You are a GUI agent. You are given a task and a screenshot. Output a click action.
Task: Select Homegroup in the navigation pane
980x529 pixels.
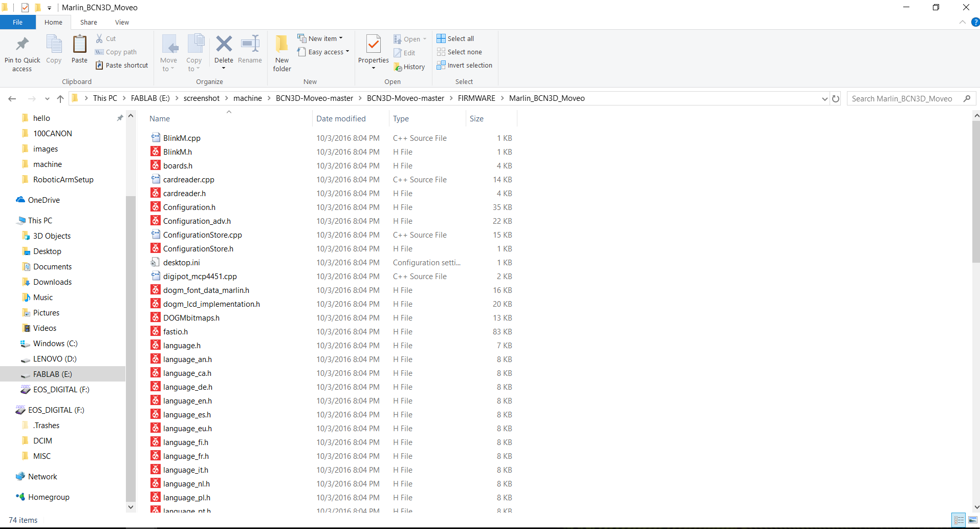(49, 497)
